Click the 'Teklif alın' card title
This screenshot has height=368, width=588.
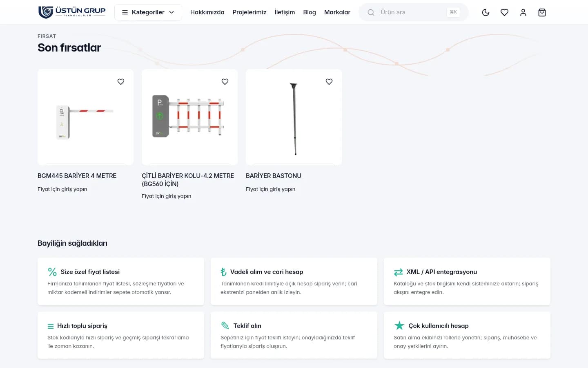pos(247,326)
